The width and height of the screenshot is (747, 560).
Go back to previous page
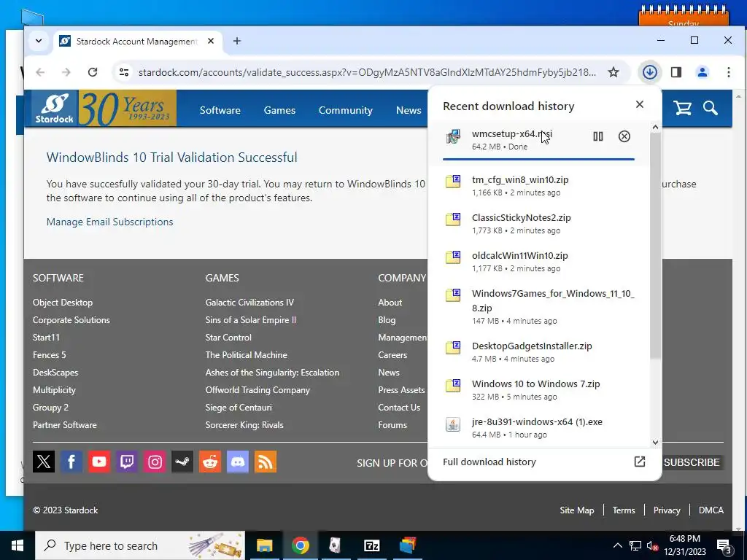point(40,72)
